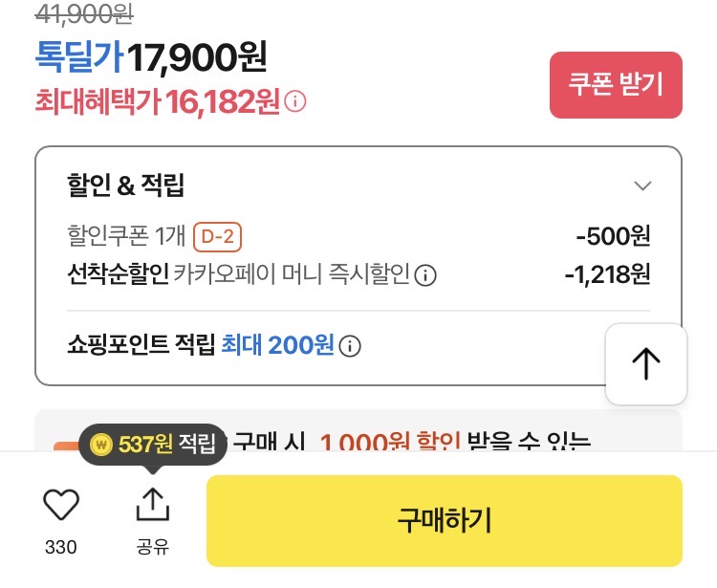
Task: Collapse the 할인 & 적립 section chevron
Action: click(643, 185)
